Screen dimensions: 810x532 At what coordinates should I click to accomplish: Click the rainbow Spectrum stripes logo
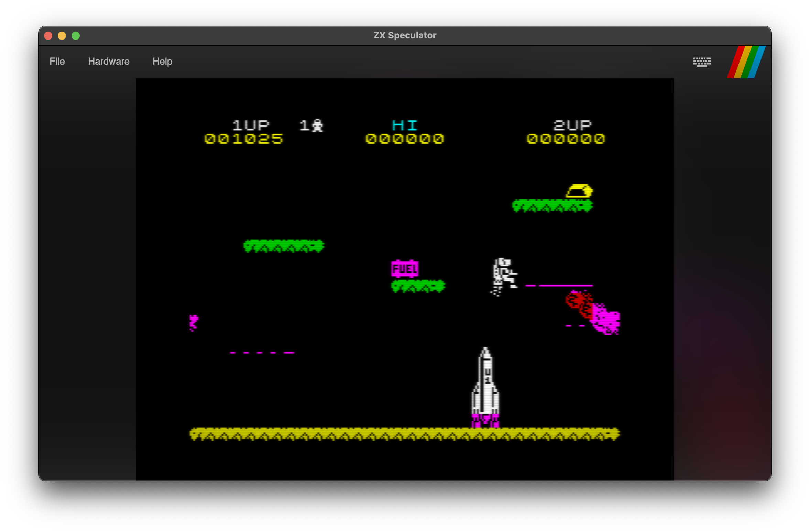click(x=746, y=62)
